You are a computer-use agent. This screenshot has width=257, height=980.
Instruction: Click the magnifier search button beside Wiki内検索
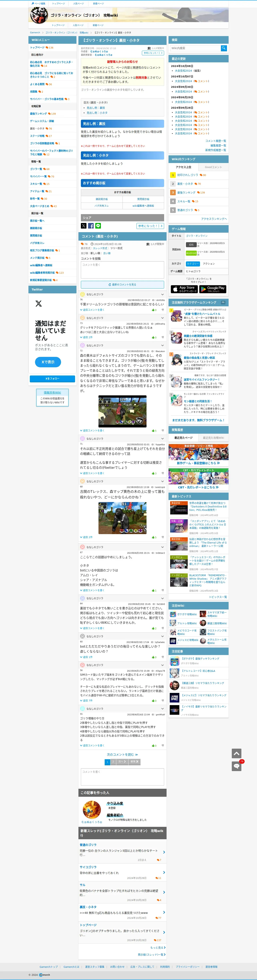point(224,48)
